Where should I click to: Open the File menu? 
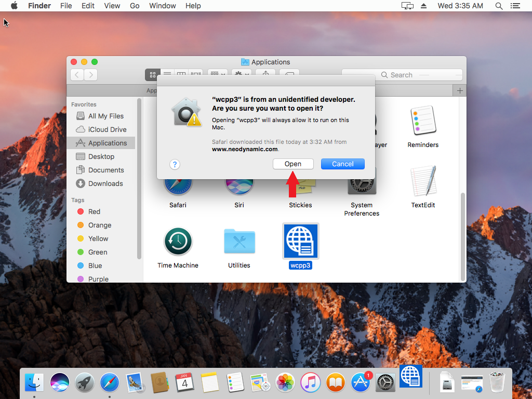point(66,6)
